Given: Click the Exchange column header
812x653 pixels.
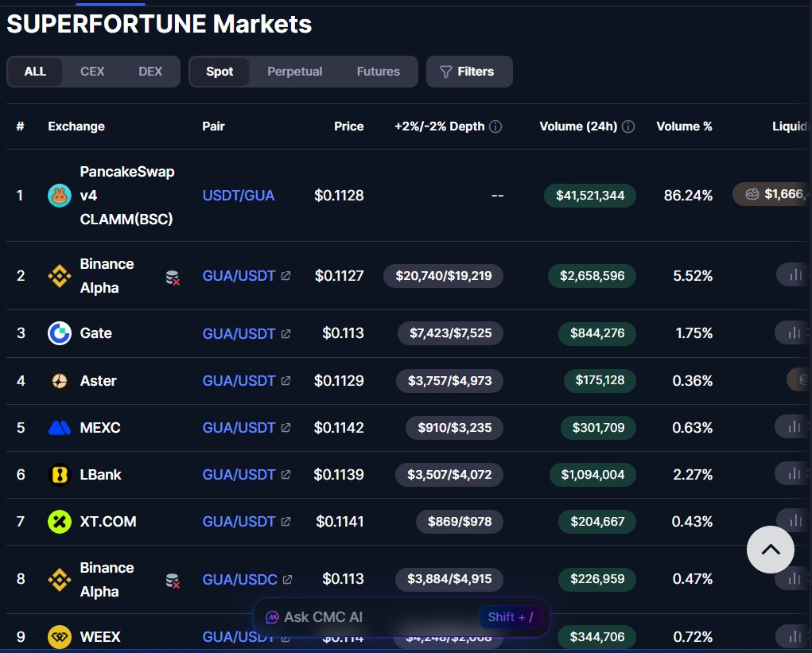Looking at the screenshot, I should tap(76, 126).
